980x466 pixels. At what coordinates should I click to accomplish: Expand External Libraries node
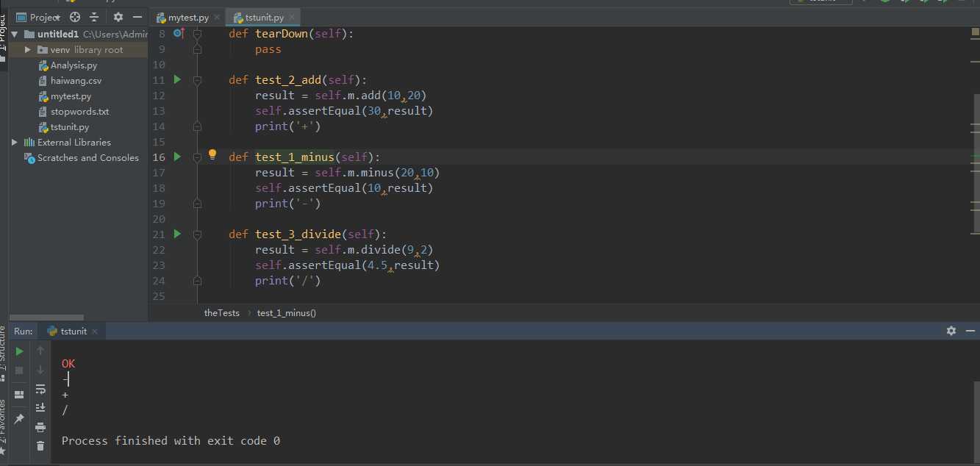tap(15, 143)
